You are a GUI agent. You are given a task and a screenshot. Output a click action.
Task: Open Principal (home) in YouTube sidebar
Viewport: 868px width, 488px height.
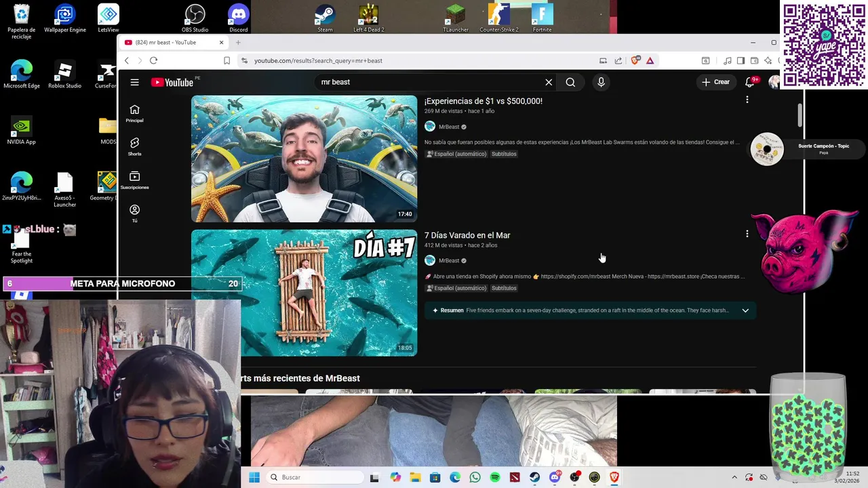pos(134,113)
